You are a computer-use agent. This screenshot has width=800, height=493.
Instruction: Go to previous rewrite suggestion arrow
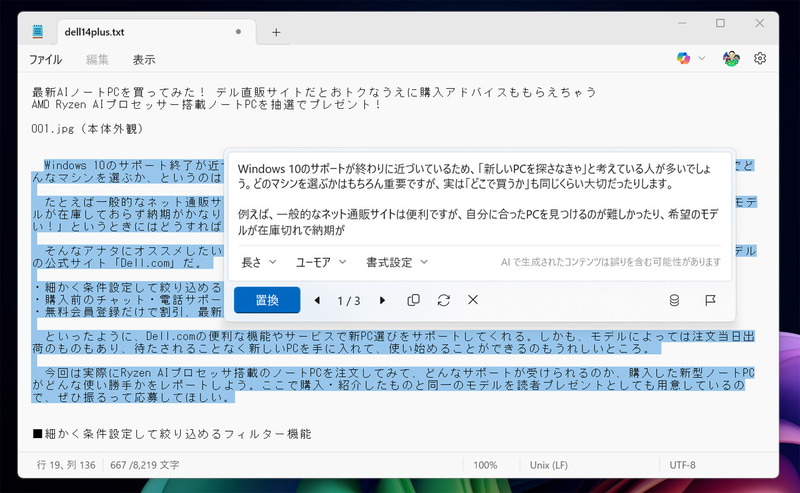[317, 300]
